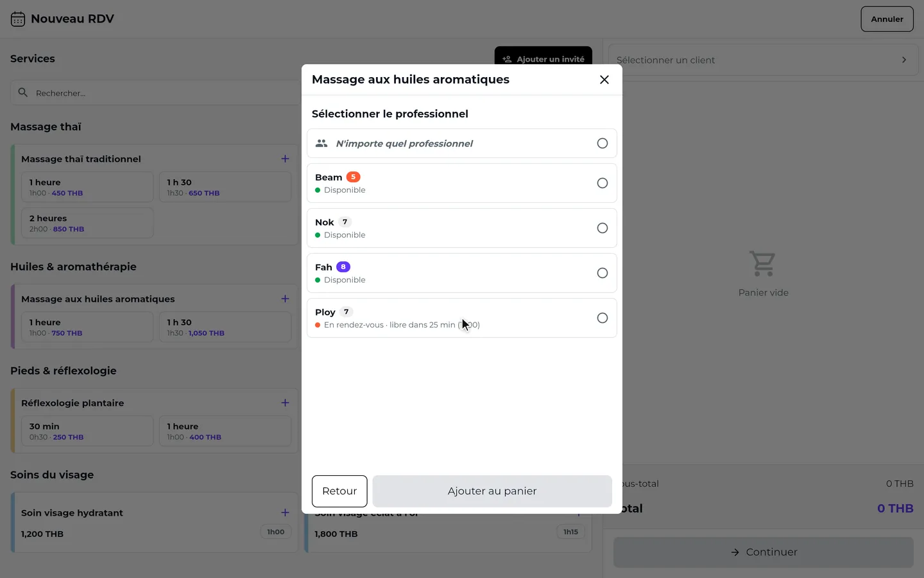The image size is (924, 578).
Task: Close the Massage aux huiles aromatiques dialog
Action: tap(604, 80)
